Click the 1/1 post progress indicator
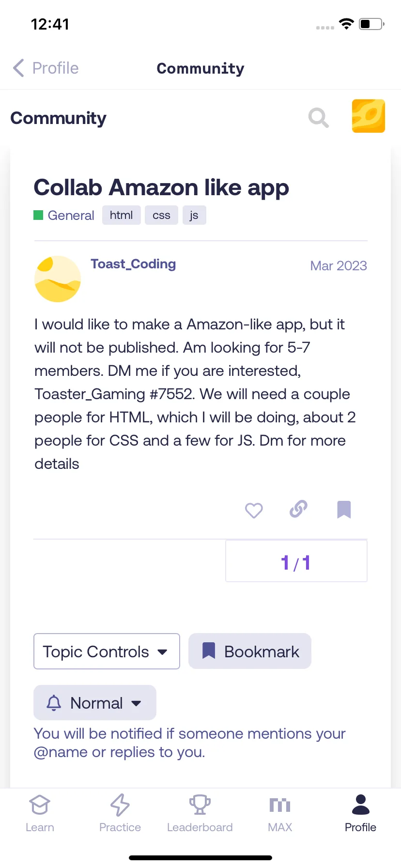The width and height of the screenshot is (401, 868). (296, 562)
